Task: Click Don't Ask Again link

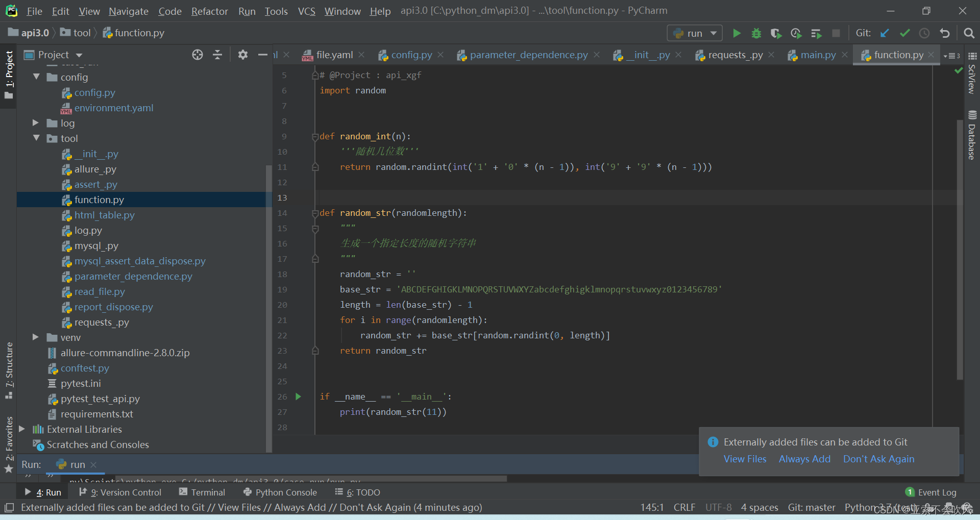Action: coord(878,459)
